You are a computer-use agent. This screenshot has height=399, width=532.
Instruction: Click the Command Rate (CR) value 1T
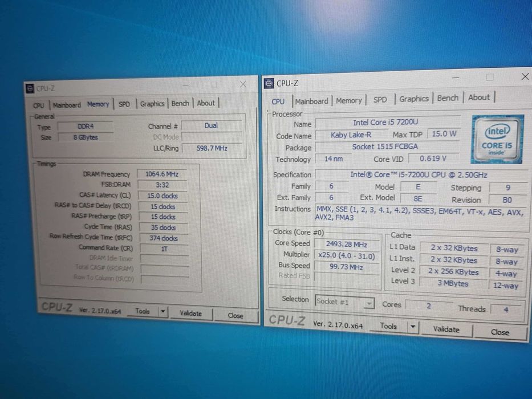164,249
